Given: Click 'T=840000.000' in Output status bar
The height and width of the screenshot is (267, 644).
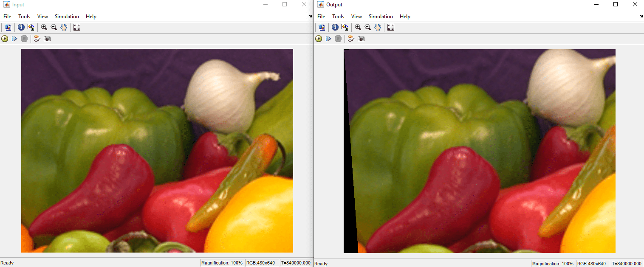Looking at the screenshot, I should 627,264.
